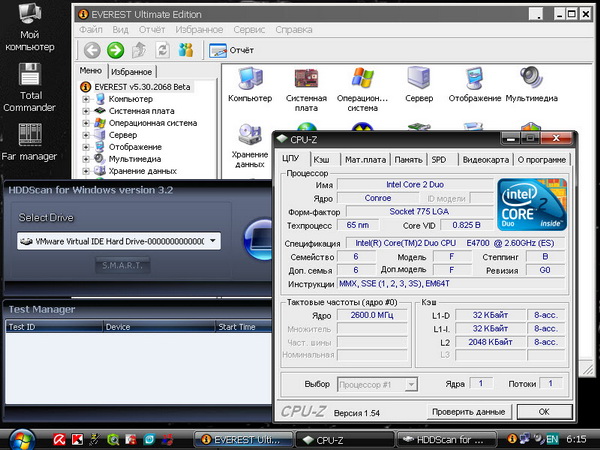Viewport: 600px width, 450px height.
Task: Open the Сервис menu in EVEREST
Action: (249, 30)
